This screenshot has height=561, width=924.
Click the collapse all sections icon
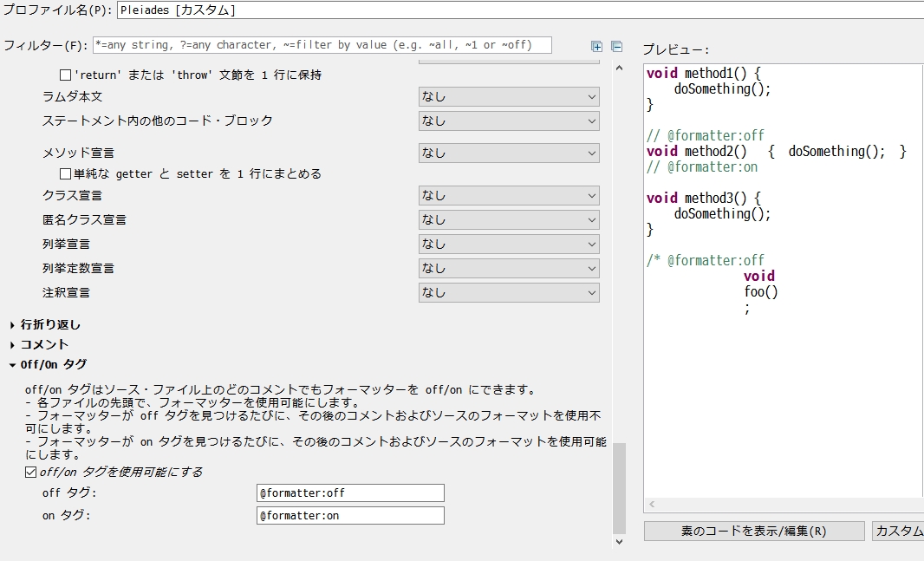(616, 47)
